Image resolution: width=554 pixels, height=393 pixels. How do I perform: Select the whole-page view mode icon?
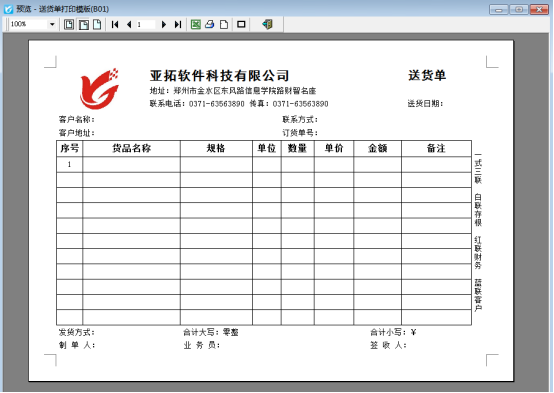pos(69,24)
